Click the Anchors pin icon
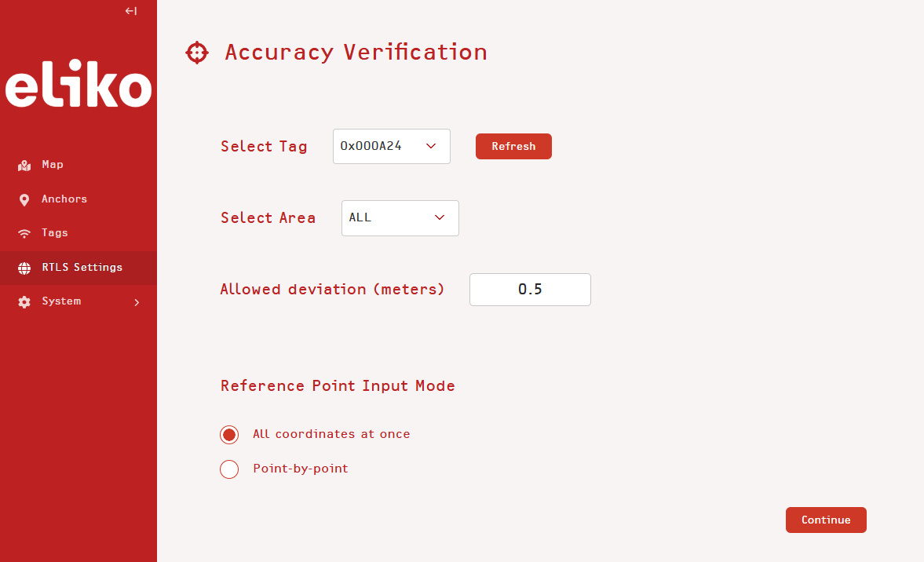924x562 pixels. click(24, 199)
